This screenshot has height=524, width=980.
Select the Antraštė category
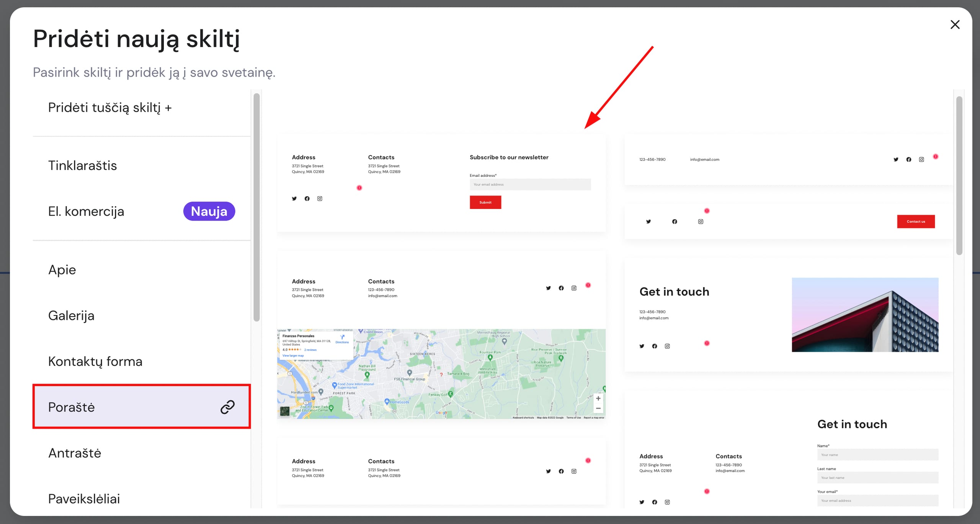[x=75, y=453]
